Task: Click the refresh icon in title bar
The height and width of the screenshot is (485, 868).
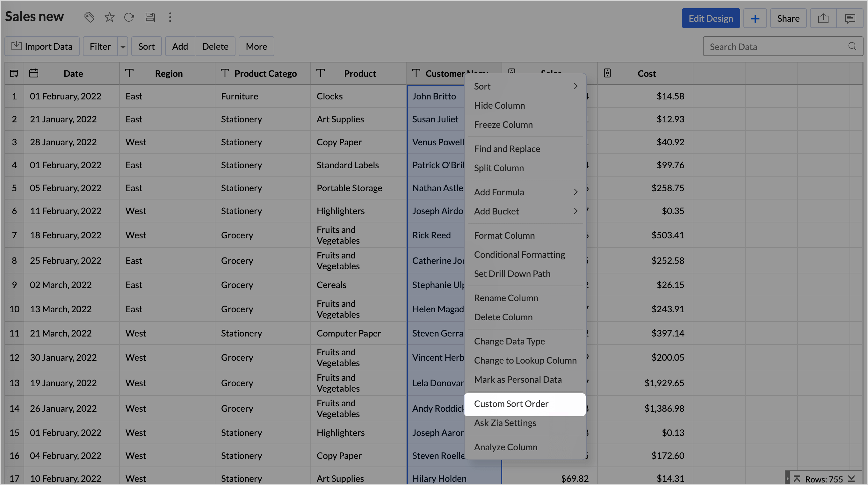Action: [x=129, y=17]
